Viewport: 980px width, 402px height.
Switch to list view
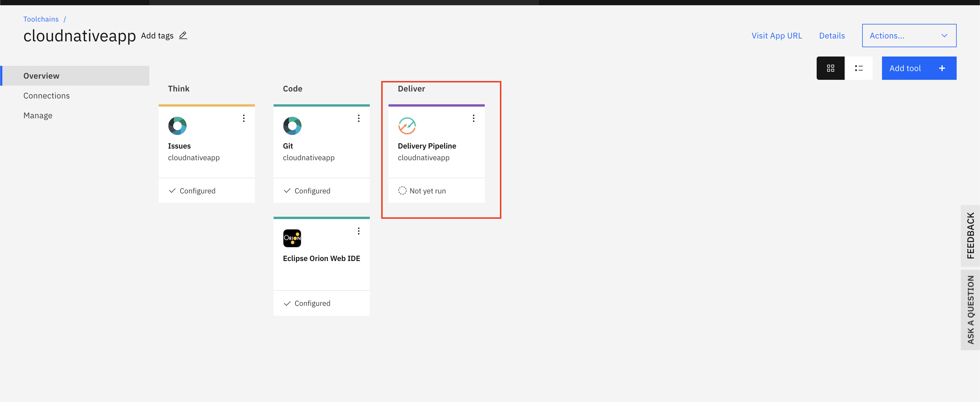859,68
